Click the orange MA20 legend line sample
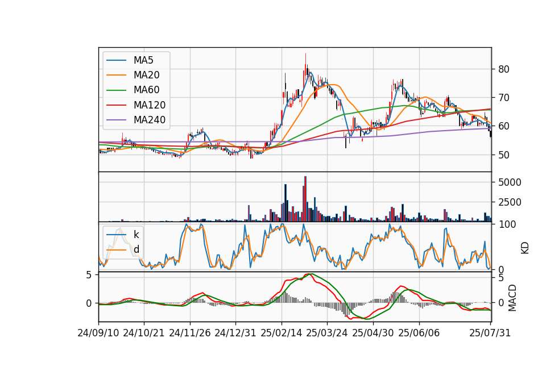The width and height of the screenshot is (546, 392). pyautogui.click(x=116, y=76)
